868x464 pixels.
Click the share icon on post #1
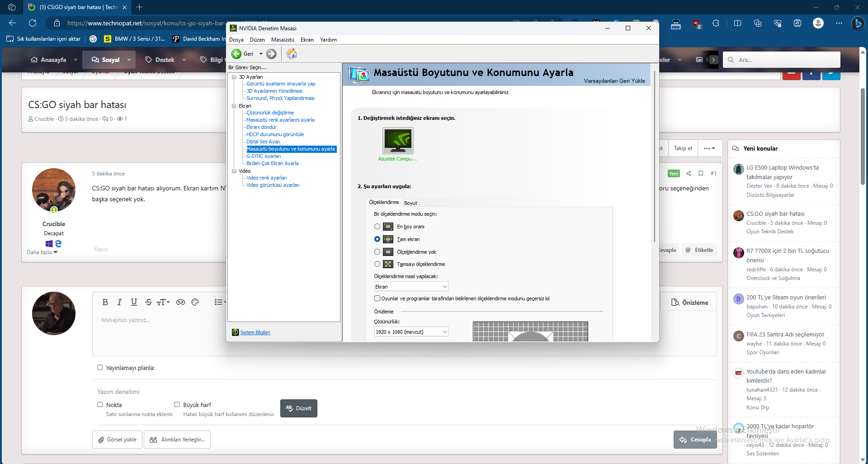[689, 173]
